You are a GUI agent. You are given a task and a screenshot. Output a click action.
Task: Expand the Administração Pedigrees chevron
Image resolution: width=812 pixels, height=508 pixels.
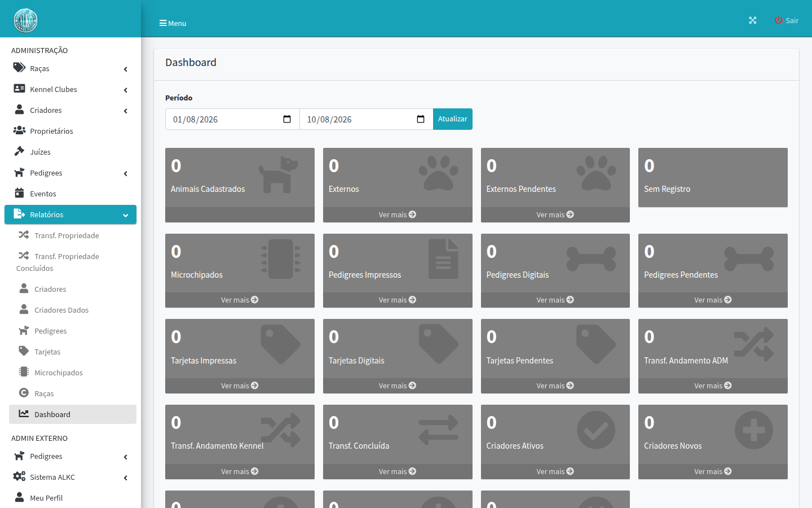[x=125, y=174]
